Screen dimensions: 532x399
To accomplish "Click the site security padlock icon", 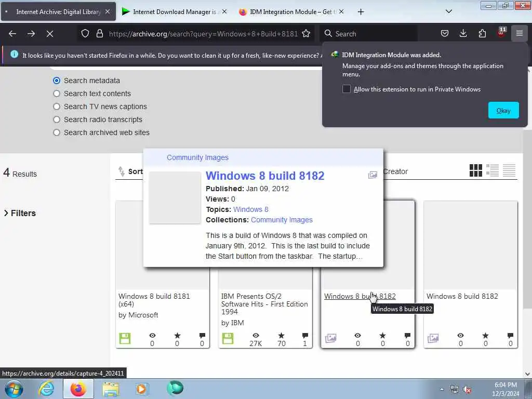I will [x=99, y=34].
